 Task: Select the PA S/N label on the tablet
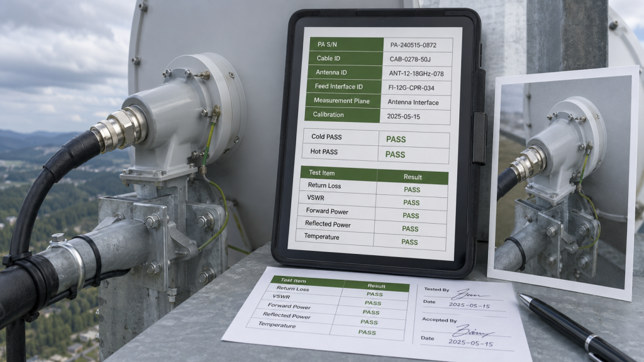(327, 45)
